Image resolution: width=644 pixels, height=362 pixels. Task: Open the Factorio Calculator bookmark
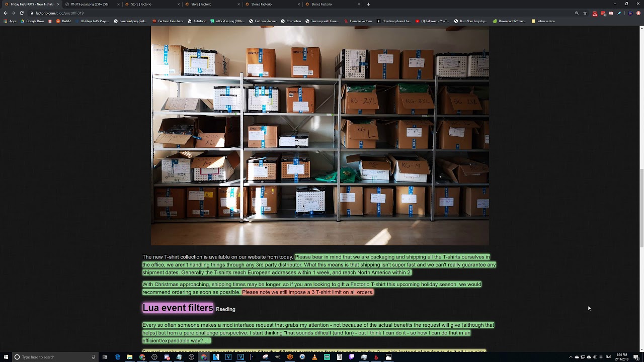pos(168,21)
